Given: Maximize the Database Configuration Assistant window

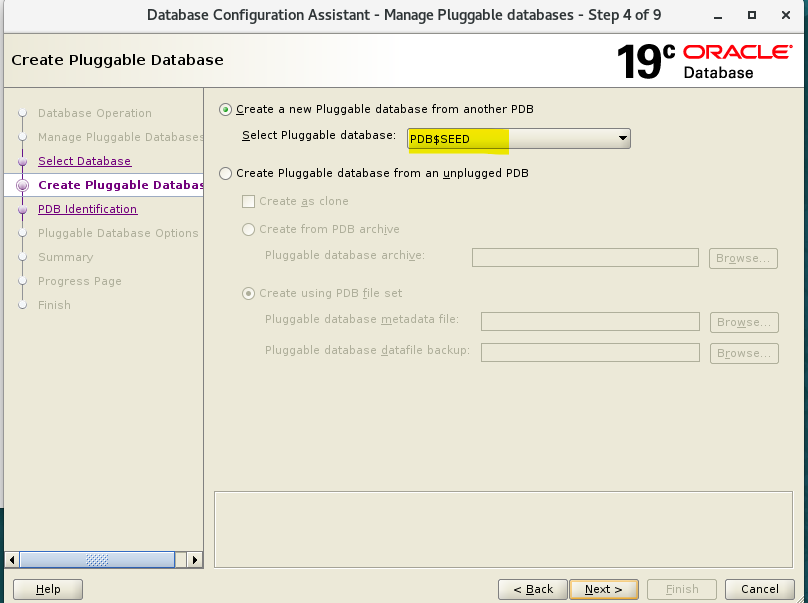Looking at the screenshot, I should click(x=752, y=15).
